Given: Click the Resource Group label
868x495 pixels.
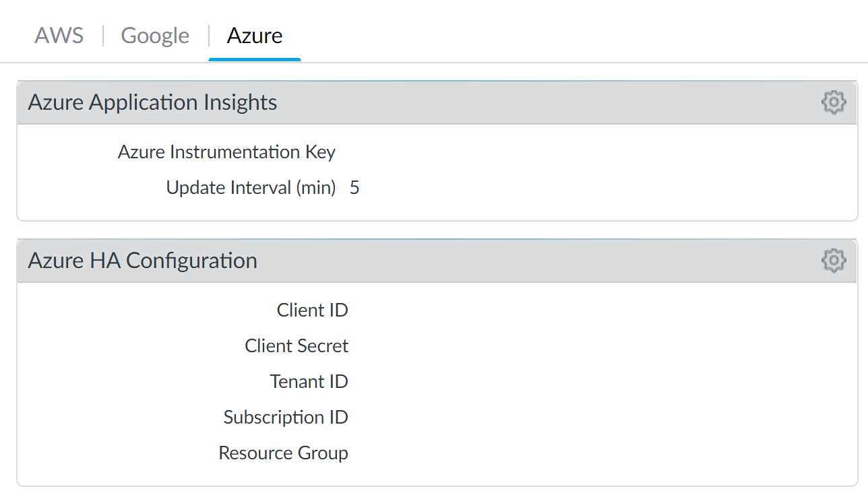Looking at the screenshot, I should click(x=283, y=453).
